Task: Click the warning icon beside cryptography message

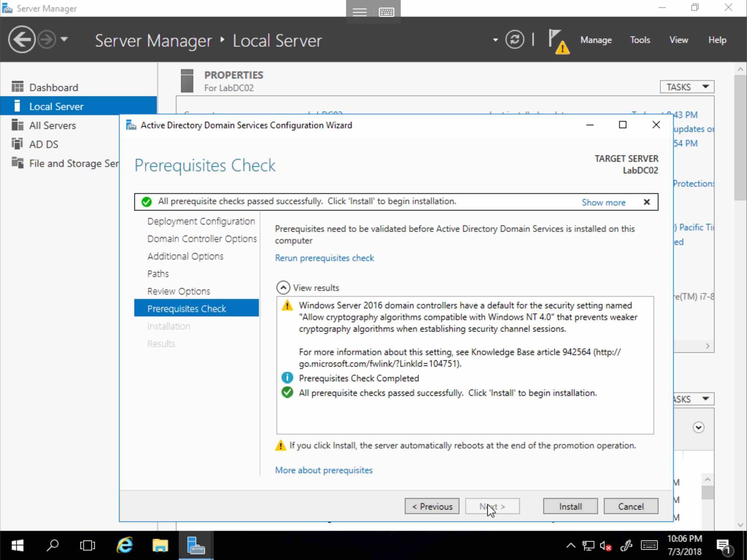Action: coord(287,306)
